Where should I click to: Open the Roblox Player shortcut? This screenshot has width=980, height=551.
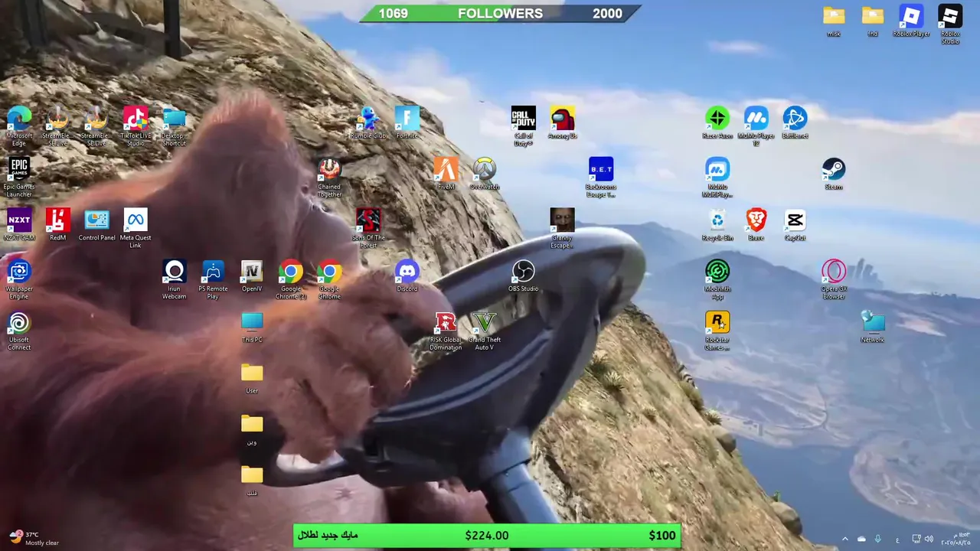coord(911,21)
